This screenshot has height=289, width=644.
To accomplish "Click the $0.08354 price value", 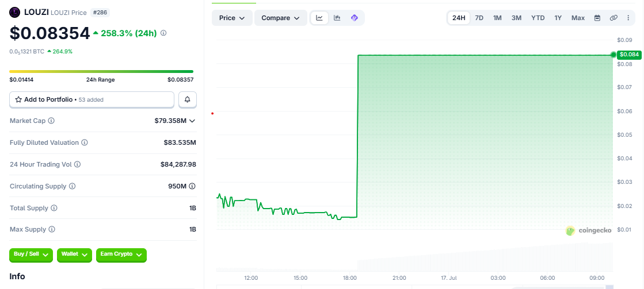I will (x=49, y=33).
